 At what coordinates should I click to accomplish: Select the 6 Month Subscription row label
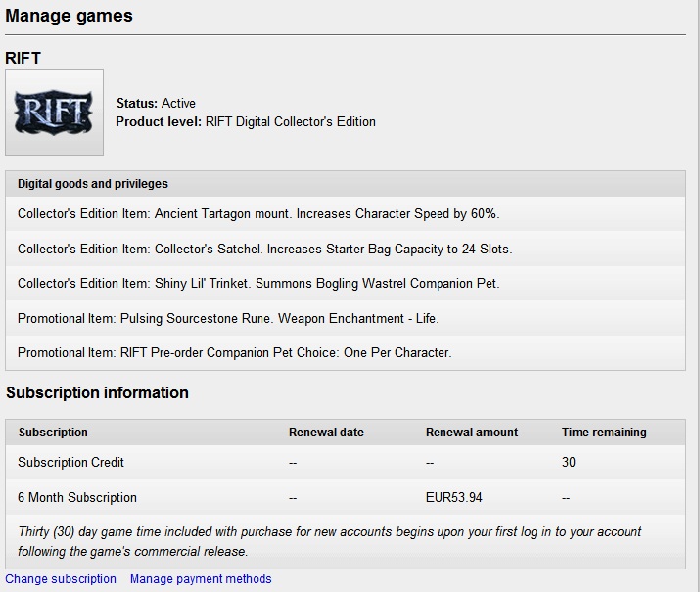(77, 498)
